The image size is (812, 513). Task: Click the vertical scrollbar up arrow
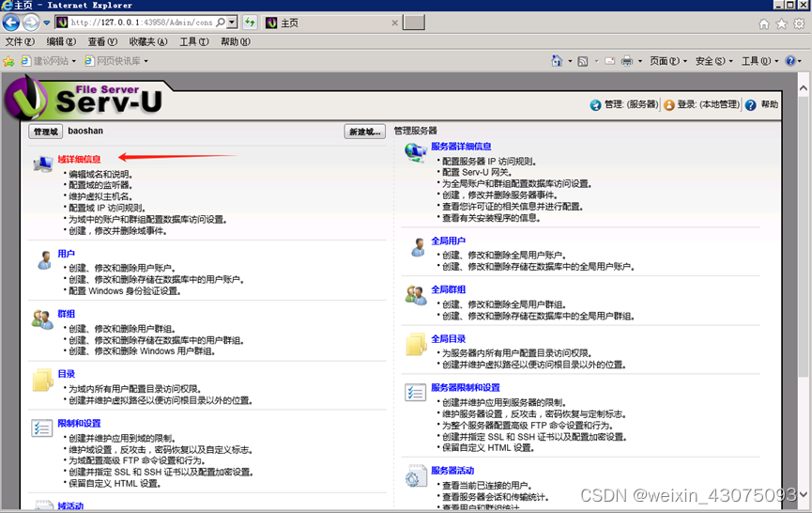[804, 88]
